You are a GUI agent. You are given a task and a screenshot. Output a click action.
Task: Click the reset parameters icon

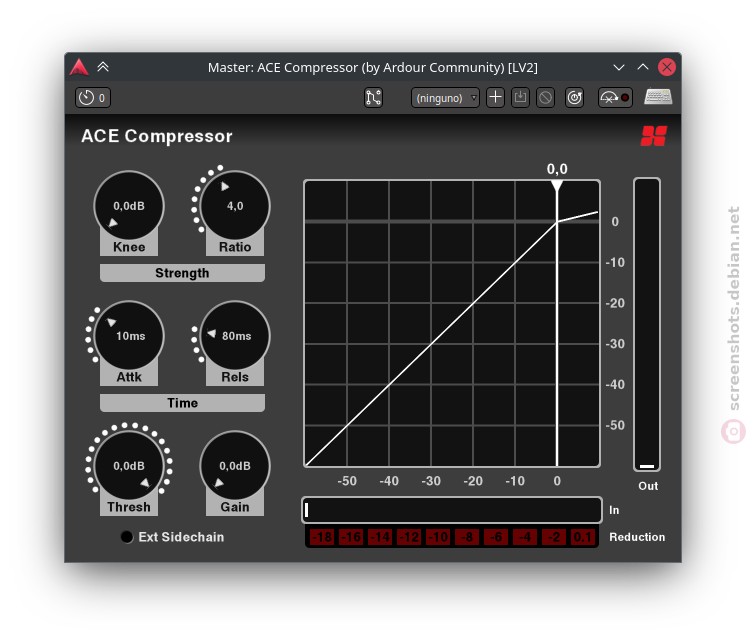(x=575, y=98)
